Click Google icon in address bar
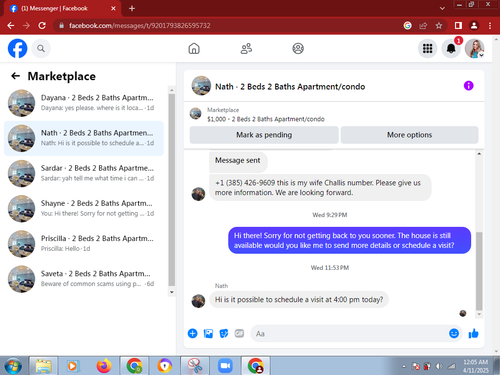The height and width of the screenshot is (375, 500). [x=407, y=25]
